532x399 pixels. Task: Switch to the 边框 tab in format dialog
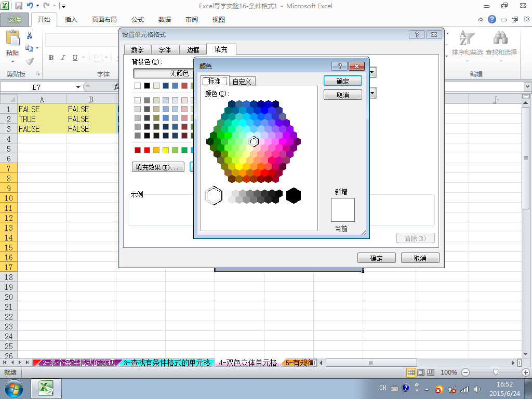pos(193,50)
